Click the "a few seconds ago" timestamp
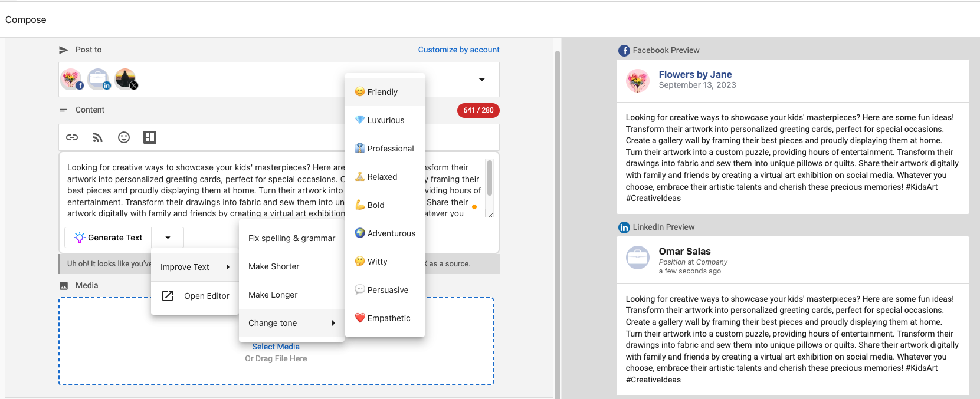Screen dimensions: 980x399 (x=690, y=271)
